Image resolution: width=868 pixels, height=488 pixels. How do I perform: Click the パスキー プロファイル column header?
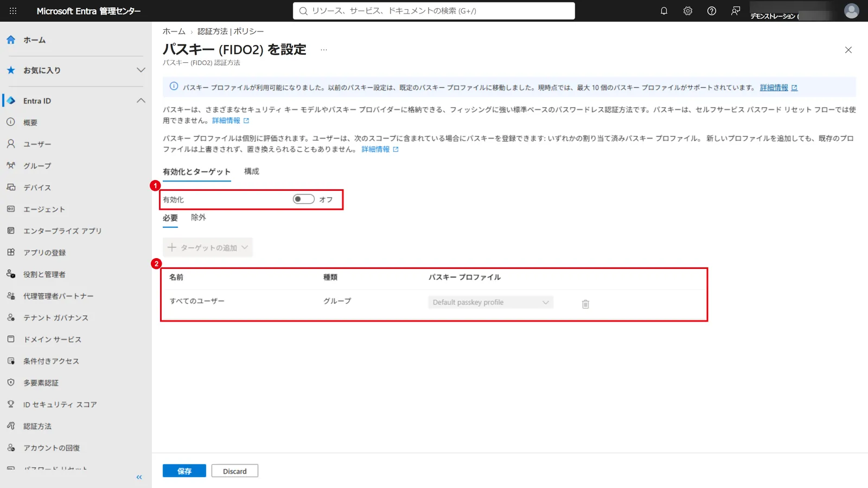tap(464, 277)
